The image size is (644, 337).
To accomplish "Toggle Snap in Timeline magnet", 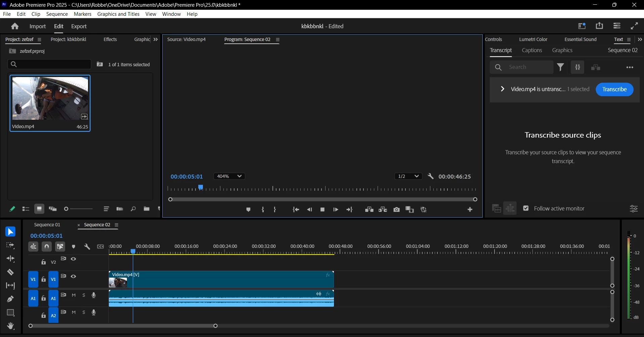I will [47, 247].
